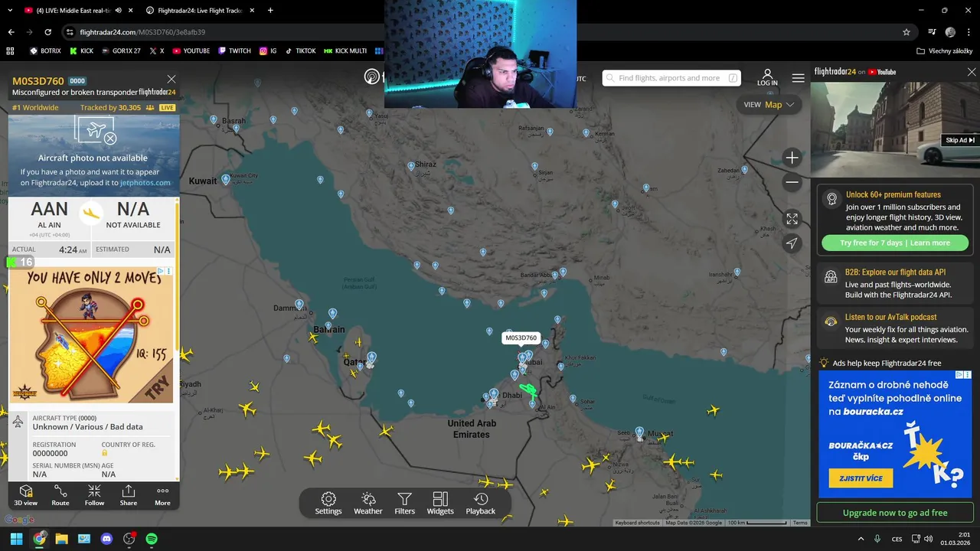Open the TWITCH bookmark
The image size is (980, 551).
coord(234,51)
